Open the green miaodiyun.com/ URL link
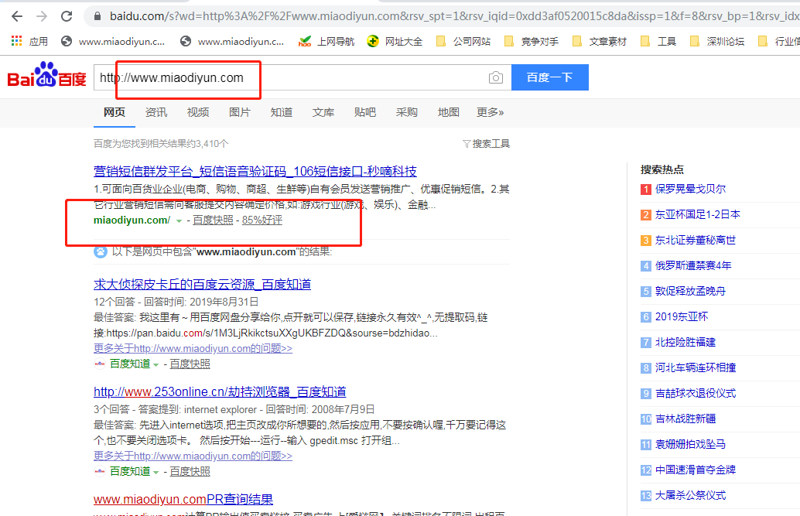Screen dimensions: 800x516 click(x=132, y=220)
